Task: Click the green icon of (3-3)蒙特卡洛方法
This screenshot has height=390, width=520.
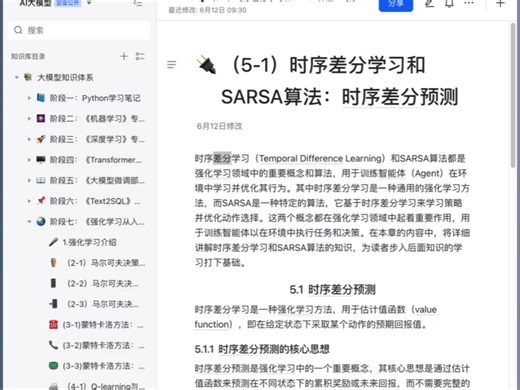Action: pos(53,366)
